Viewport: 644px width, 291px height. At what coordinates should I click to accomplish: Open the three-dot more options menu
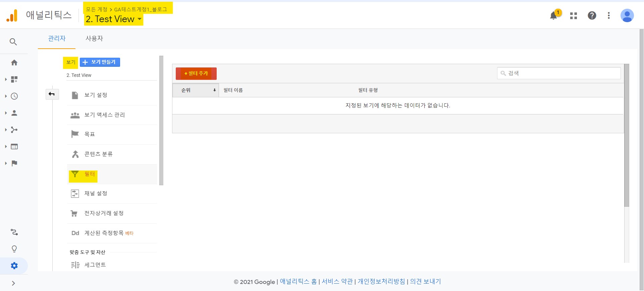609,15
